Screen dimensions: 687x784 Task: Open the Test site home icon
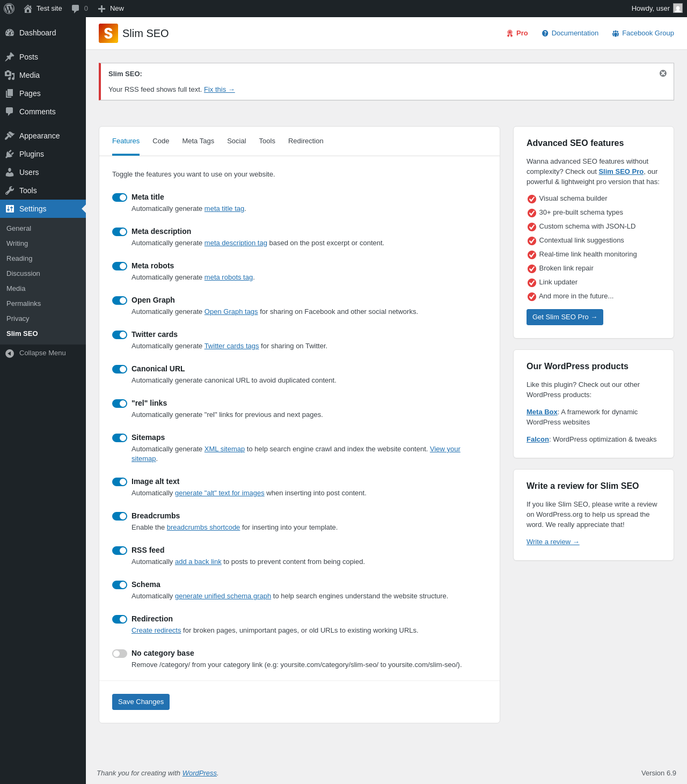[28, 9]
